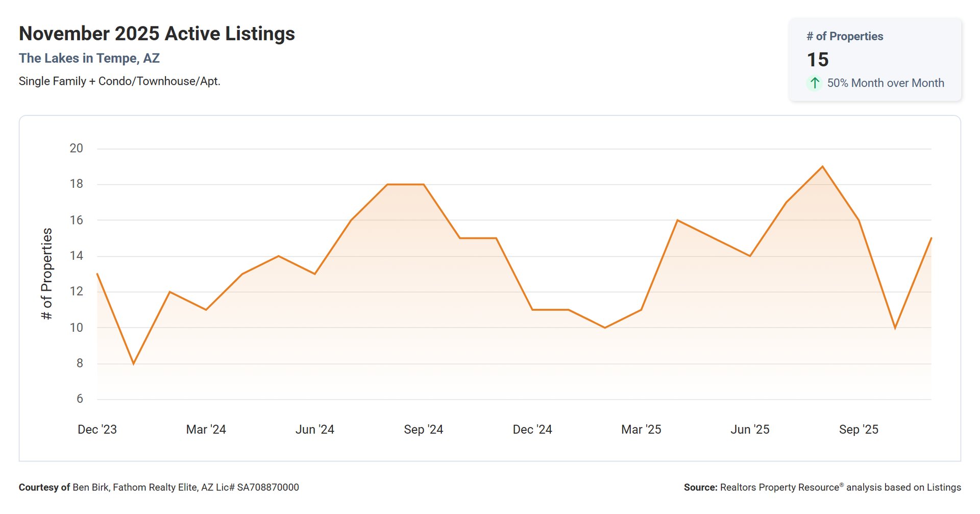Click the large '15' value in the card
Viewport: 980px width, 514px height.
(817, 60)
